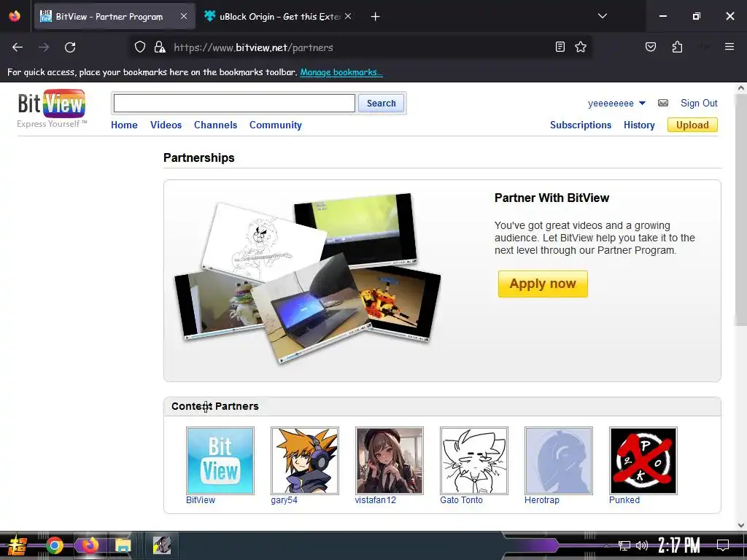Open Firefox hamburger menu

(729, 47)
